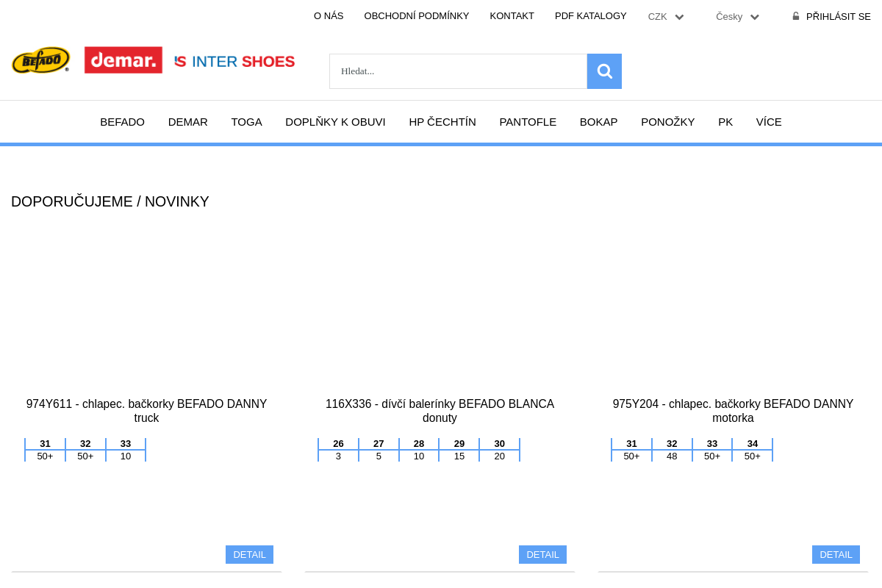882x588 pixels.
Task: Go to O NÁS page
Action: tap(329, 16)
